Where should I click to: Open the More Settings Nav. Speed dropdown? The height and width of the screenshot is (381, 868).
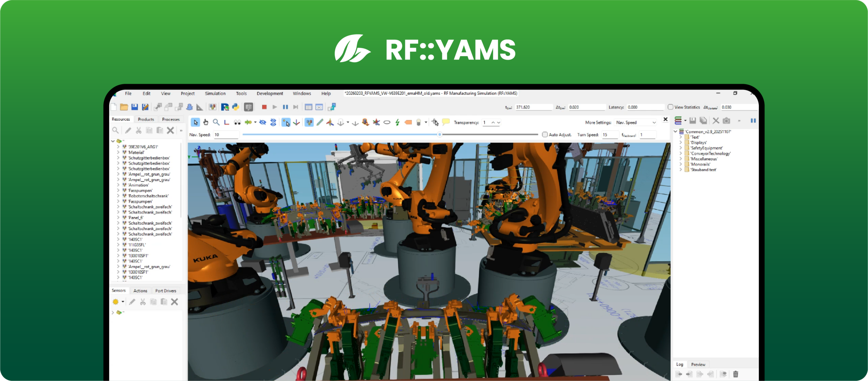click(636, 123)
